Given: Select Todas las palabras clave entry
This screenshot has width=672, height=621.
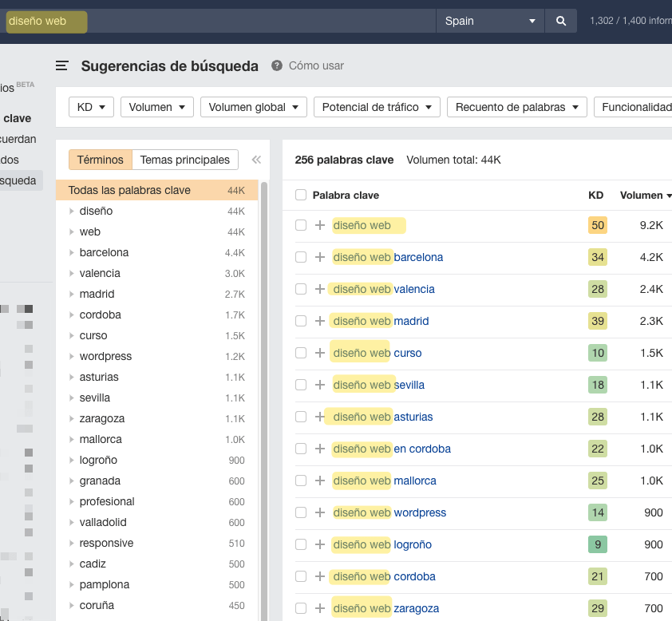Looking at the screenshot, I should pos(129,190).
